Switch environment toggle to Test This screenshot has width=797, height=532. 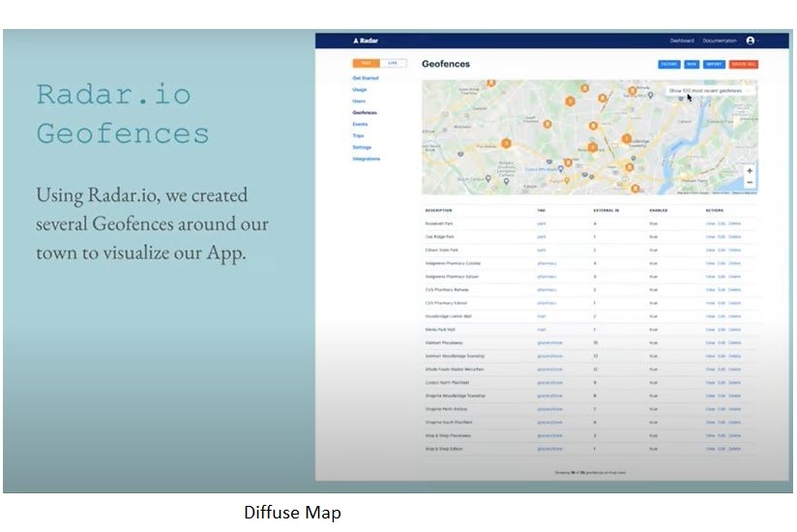[x=366, y=63]
